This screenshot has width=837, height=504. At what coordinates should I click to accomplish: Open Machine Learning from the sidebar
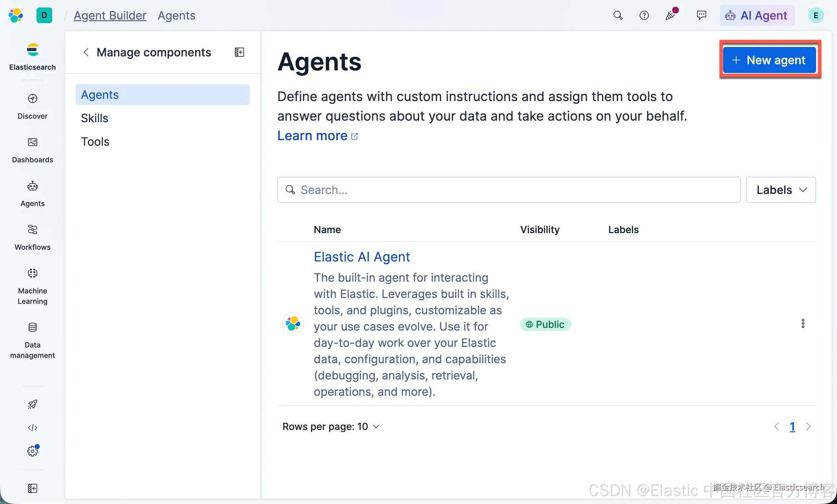[x=33, y=287]
